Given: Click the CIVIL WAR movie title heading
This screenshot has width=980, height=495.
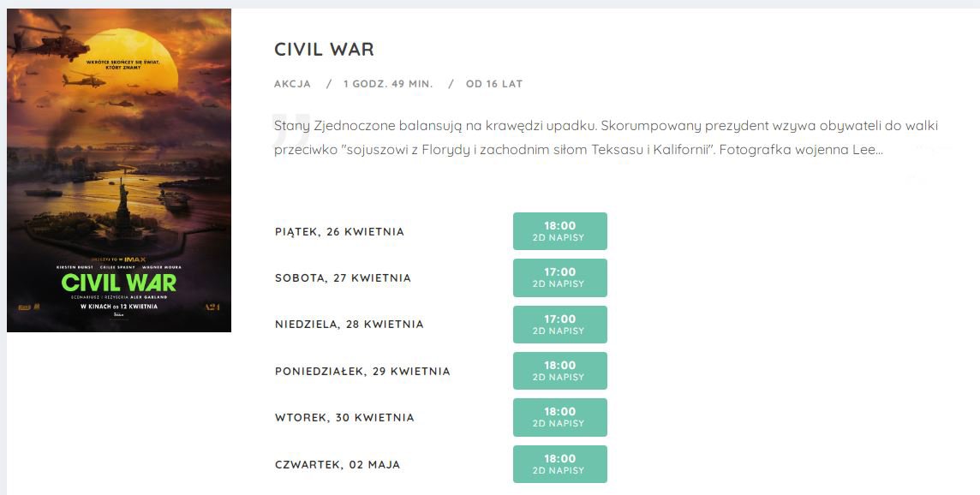Looking at the screenshot, I should coord(324,50).
